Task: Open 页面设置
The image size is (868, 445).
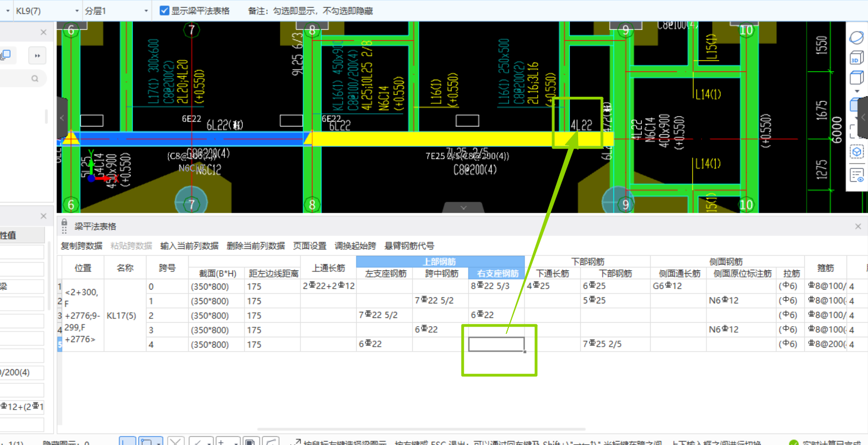Action: [x=310, y=245]
